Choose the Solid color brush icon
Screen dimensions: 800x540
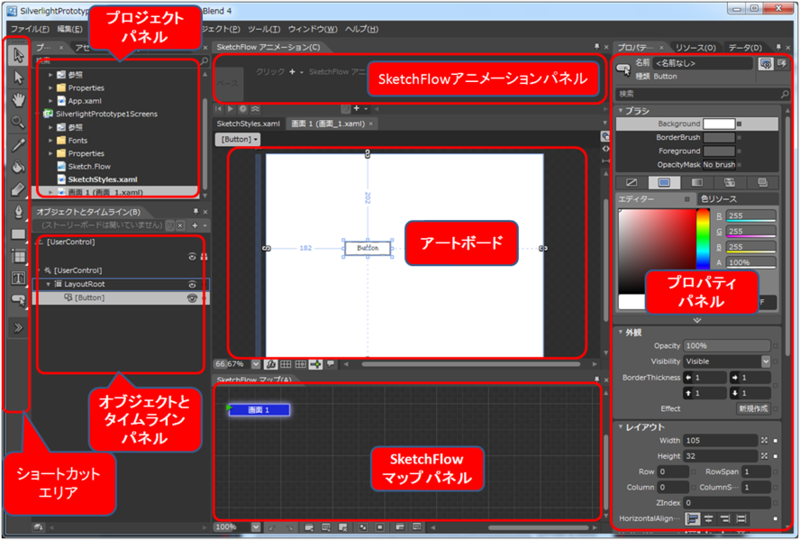(x=664, y=183)
